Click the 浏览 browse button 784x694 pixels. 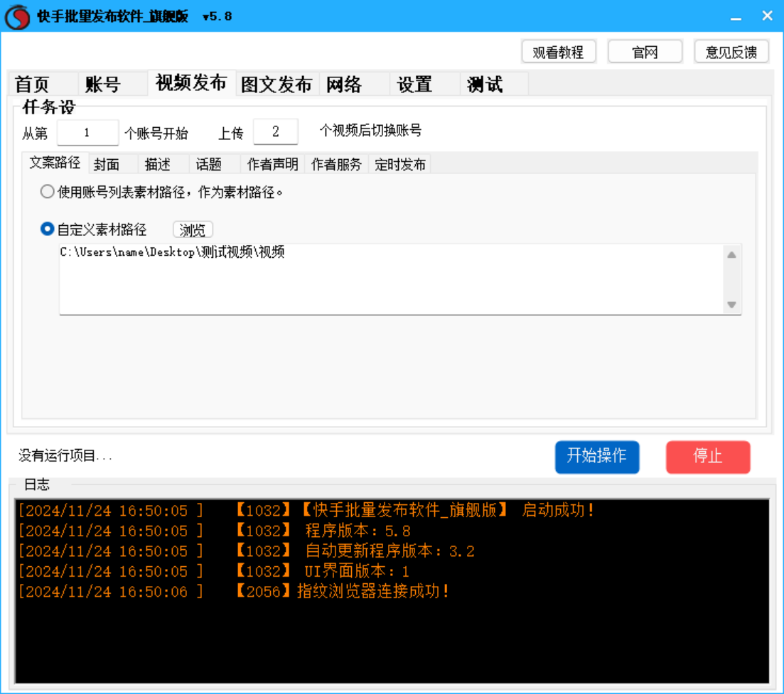(x=193, y=230)
